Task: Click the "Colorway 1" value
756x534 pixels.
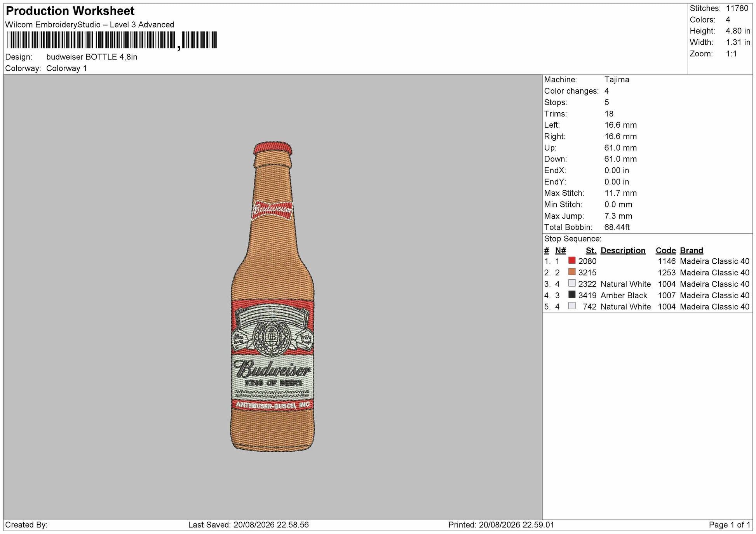Action: tap(66, 68)
